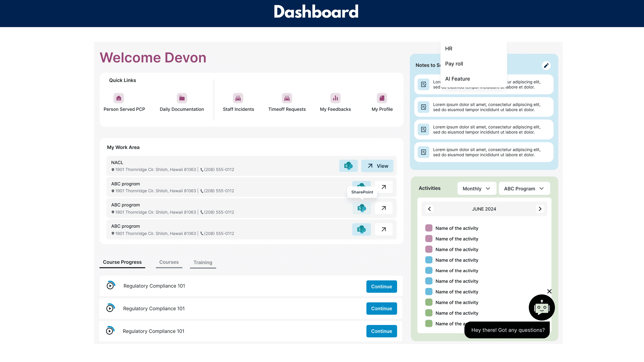The image size is (644, 362).
Task: Open the My Feedbacks icon
Action: (335, 98)
